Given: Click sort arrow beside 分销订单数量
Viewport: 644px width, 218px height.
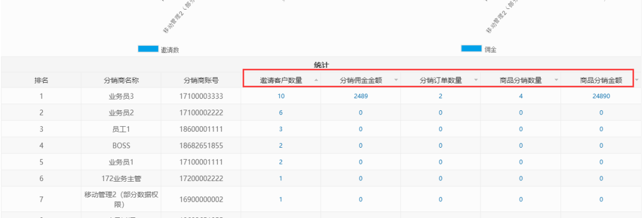Looking at the screenshot, I should pos(476,80).
